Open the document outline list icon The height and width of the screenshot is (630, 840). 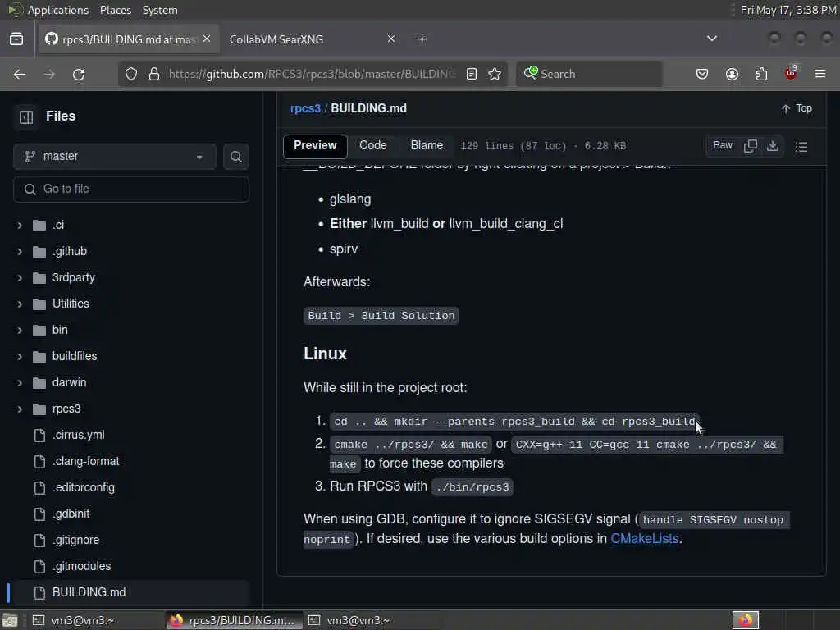[801, 146]
